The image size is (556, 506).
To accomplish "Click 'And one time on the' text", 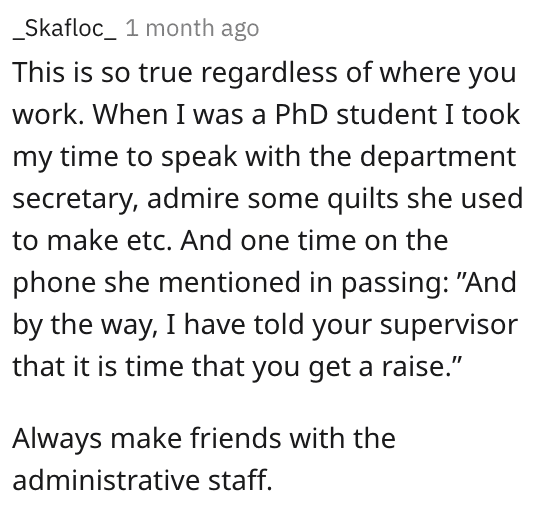I will coord(314,241).
